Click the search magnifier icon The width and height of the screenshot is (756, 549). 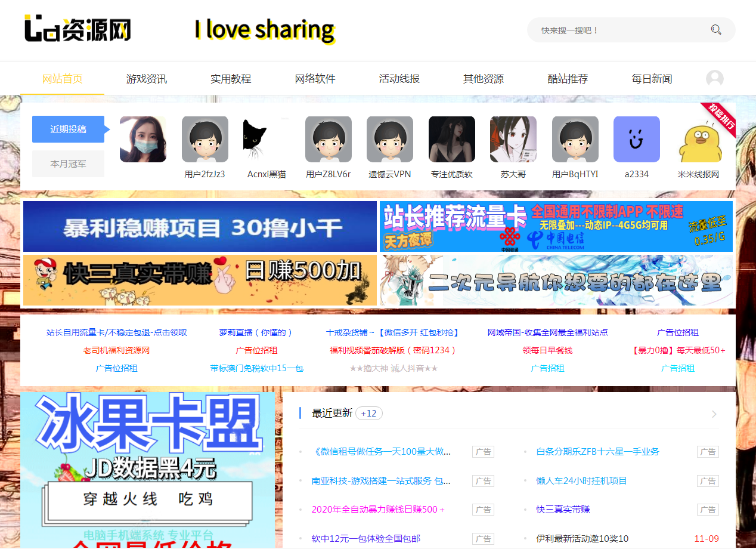tap(716, 30)
